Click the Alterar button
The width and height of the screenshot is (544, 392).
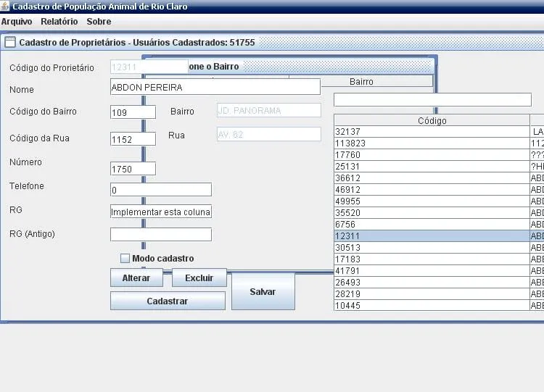click(x=136, y=278)
